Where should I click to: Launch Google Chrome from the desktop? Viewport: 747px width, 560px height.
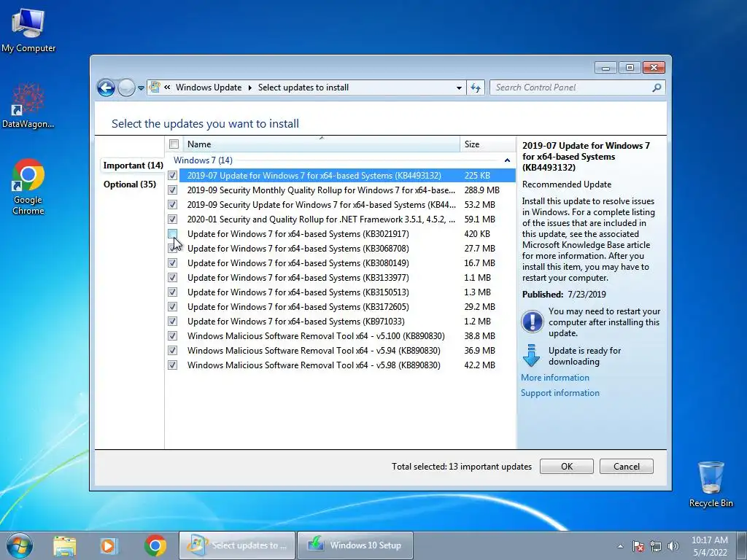click(x=28, y=187)
